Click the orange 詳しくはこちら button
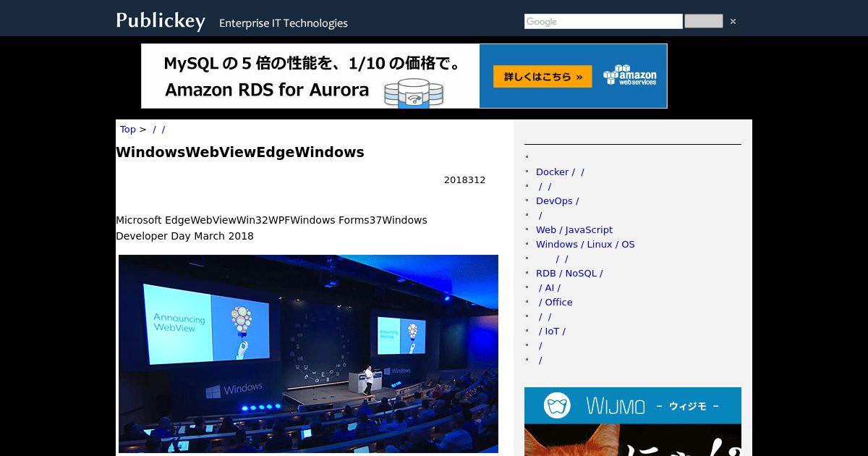Viewport: 868px width, 456px height. pos(542,77)
